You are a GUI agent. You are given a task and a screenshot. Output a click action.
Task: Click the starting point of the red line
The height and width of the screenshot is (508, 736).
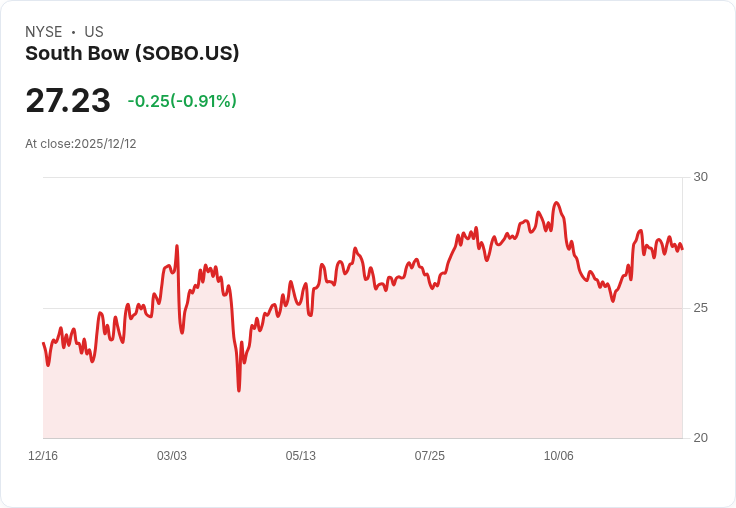tap(44, 343)
